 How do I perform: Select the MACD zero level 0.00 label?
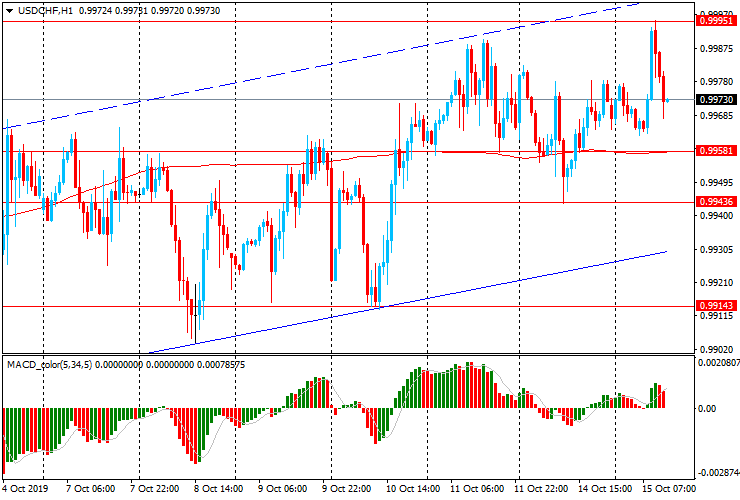click(x=706, y=408)
